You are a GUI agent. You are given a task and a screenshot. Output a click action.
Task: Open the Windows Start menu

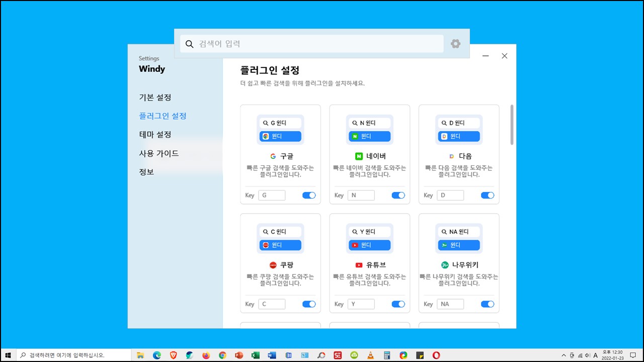click(8, 355)
